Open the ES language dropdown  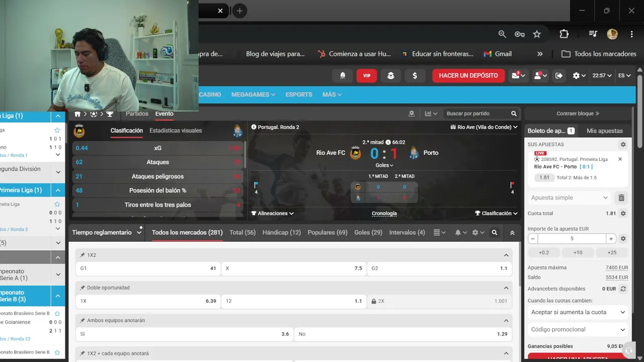tap(624, 75)
